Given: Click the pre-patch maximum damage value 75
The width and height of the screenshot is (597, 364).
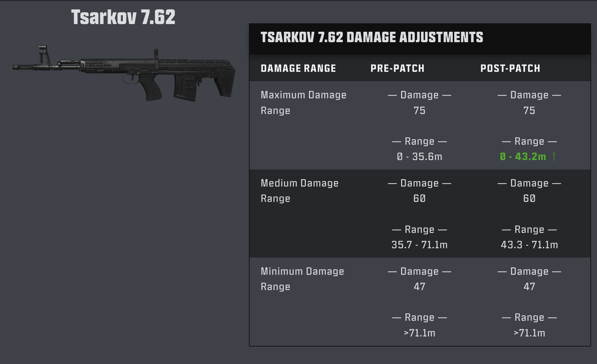Looking at the screenshot, I should [419, 111].
